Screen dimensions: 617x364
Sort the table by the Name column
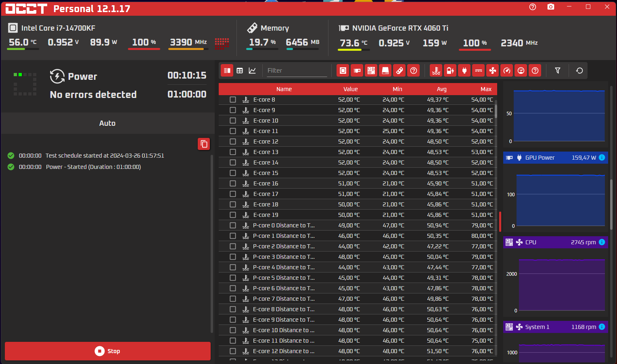[x=284, y=89]
